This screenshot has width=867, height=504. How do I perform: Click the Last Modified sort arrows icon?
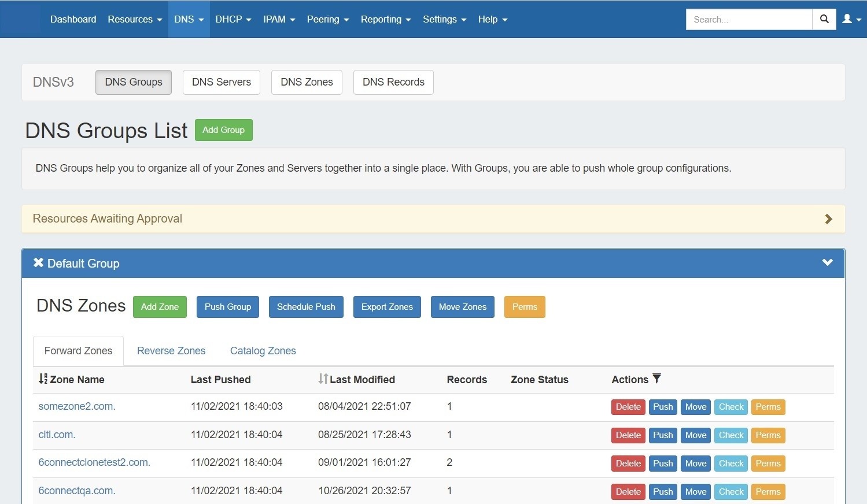[x=323, y=379]
